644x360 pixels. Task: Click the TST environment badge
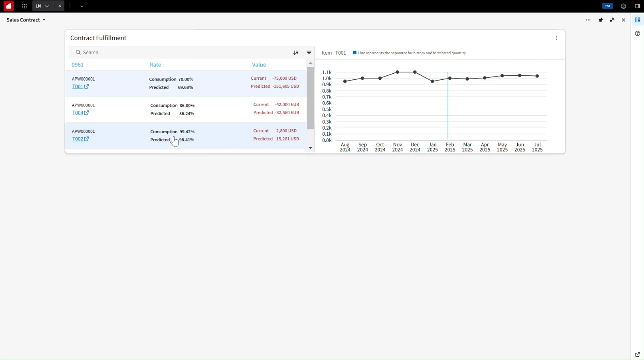[608, 6]
